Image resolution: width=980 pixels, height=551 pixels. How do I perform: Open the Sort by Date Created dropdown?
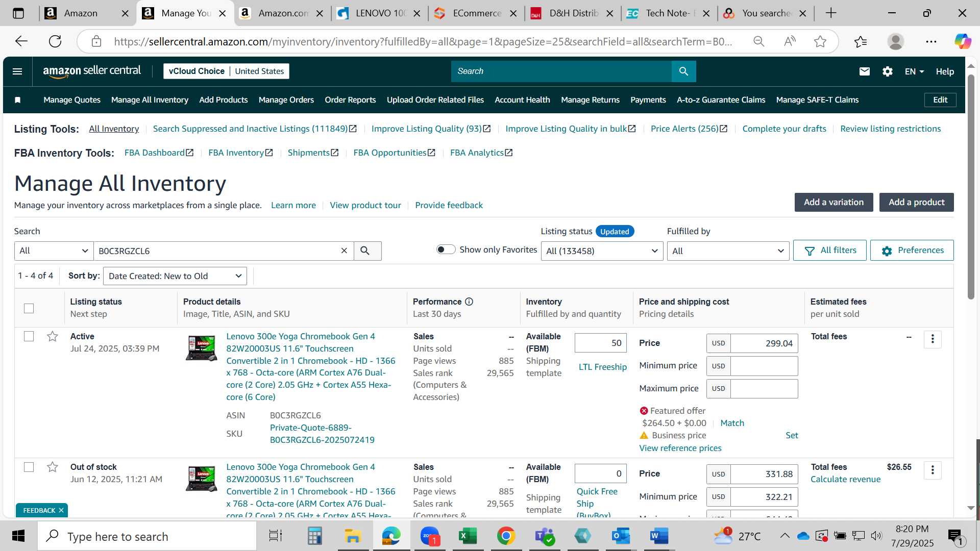(175, 276)
